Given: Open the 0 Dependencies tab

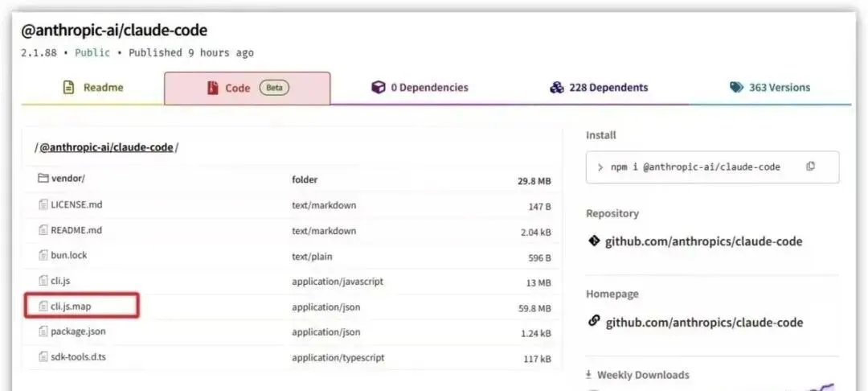Looking at the screenshot, I should point(419,88).
